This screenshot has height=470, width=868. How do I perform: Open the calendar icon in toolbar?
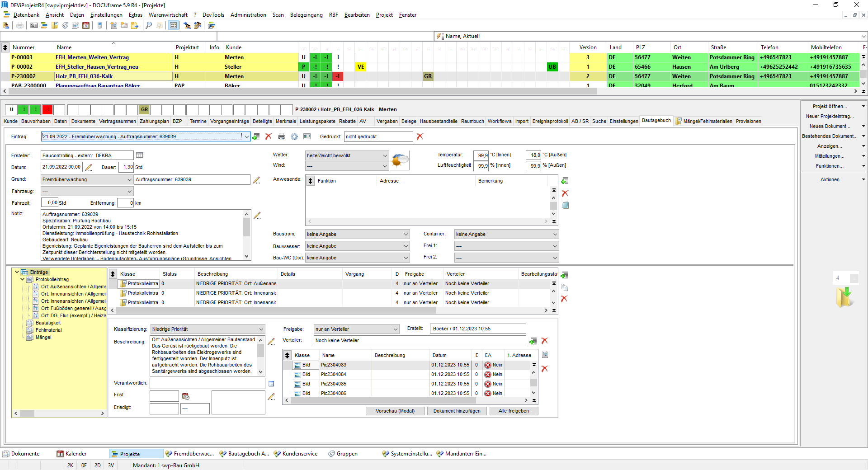pos(86,25)
